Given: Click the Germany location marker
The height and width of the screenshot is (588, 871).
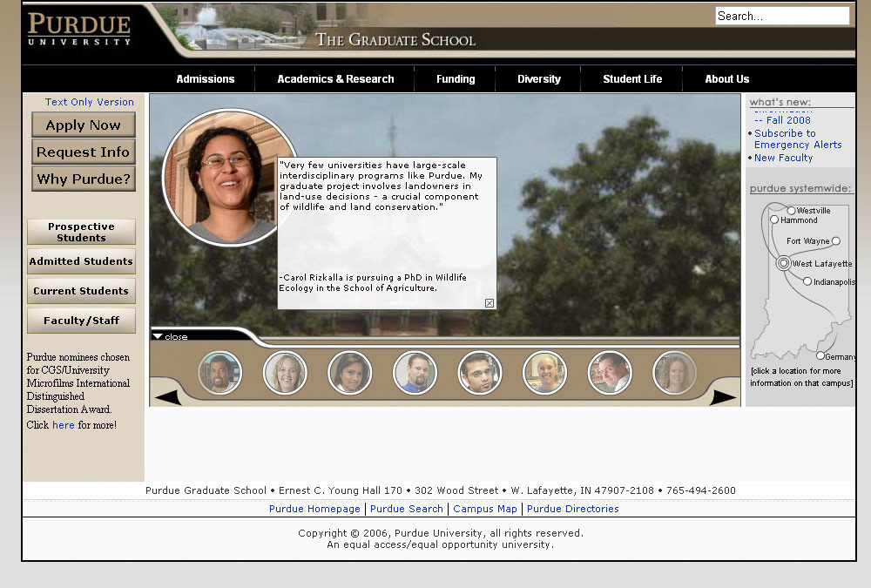Looking at the screenshot, I should (x=820, y=355).
